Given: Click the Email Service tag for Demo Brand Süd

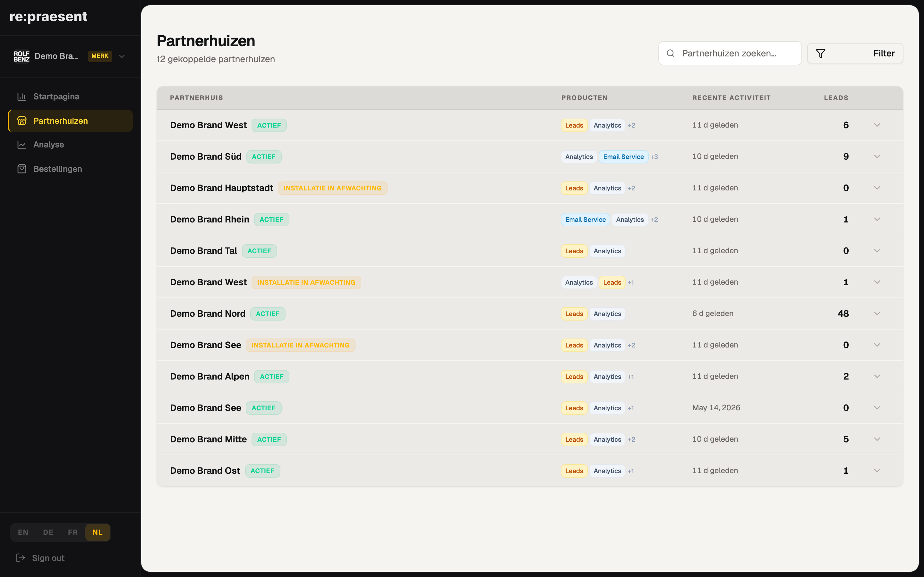Looking at the screenshot, I should (623, 157).
